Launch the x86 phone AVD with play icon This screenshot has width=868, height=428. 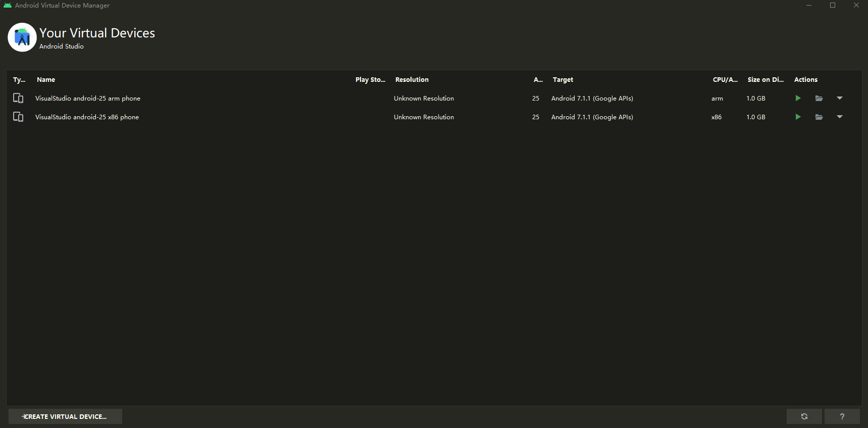[798, 117]
